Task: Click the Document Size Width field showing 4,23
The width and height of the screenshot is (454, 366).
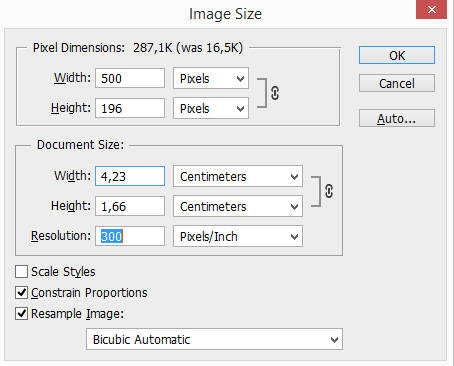Action: tap(130, 176)
